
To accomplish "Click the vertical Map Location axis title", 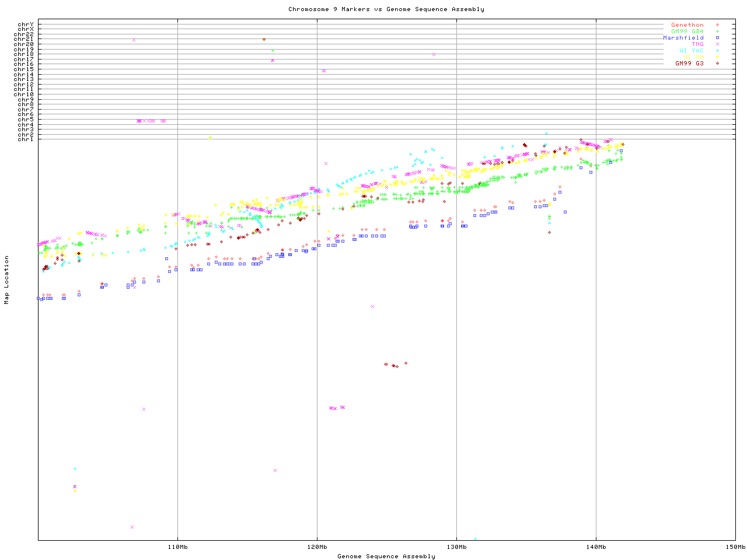I will click(x=7, y=280).
